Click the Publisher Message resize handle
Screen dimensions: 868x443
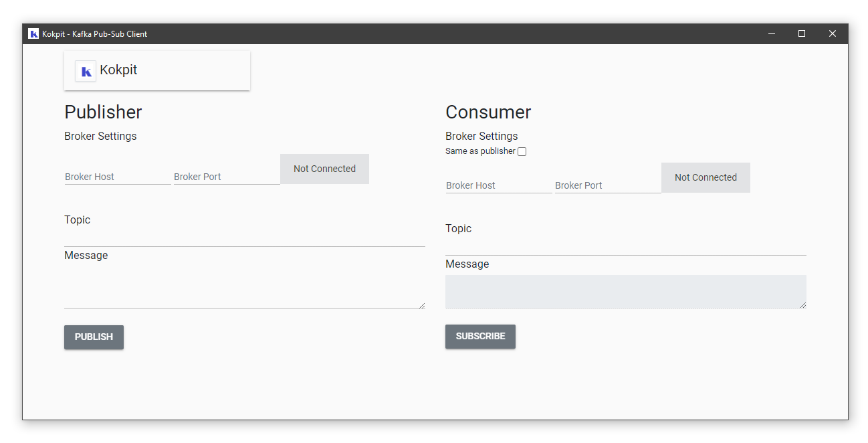pos(422,305)
